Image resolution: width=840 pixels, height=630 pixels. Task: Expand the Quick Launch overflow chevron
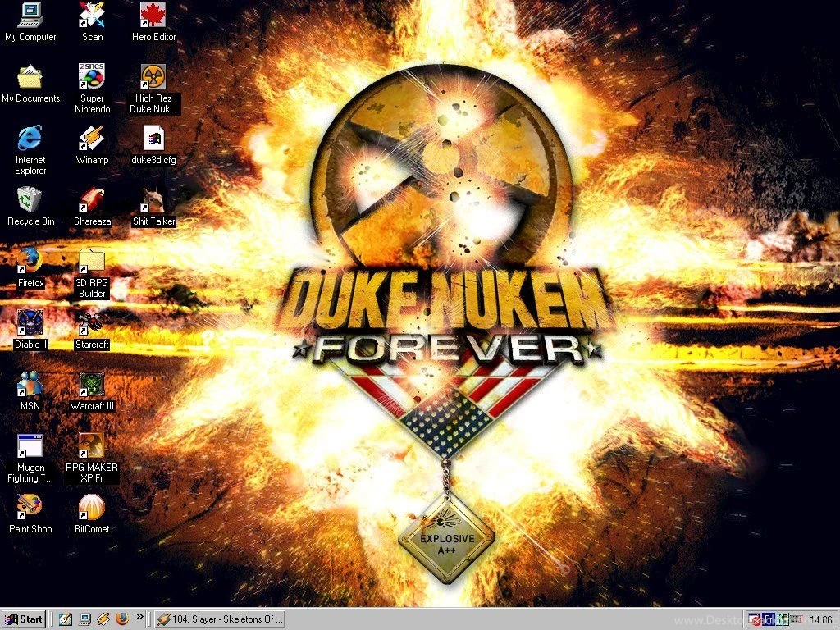point(140,617)
